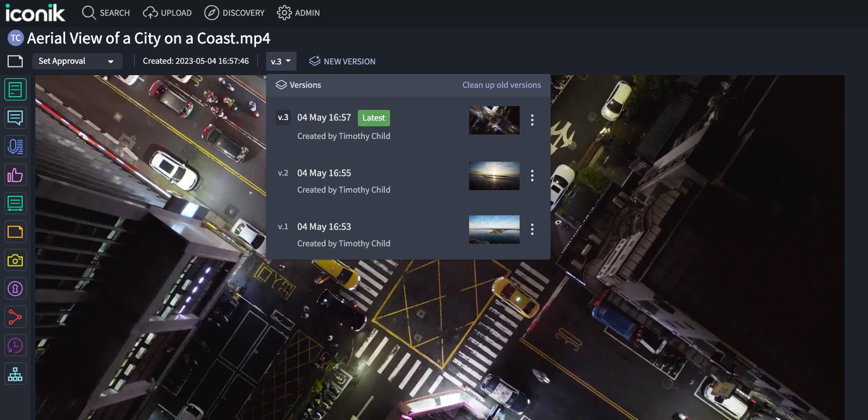Viewport: 868px width, 420px height.
Task: Select the Versions stack icon next to NEW VERSION
Action: pyautogui.click(x=314, y=61)
